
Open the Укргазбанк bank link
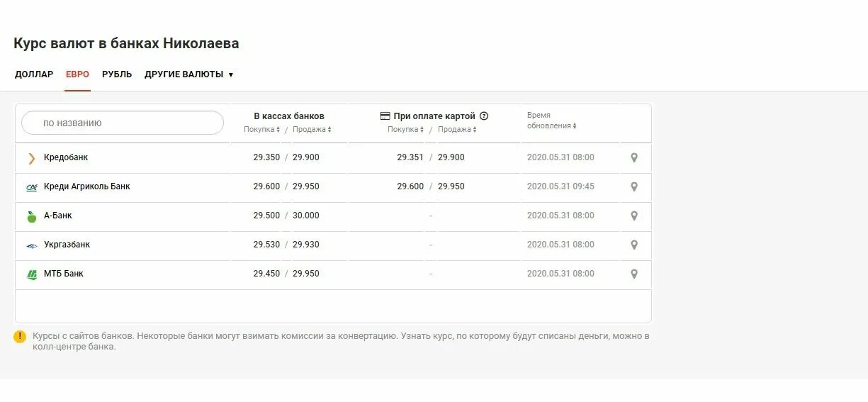point(67,245)
